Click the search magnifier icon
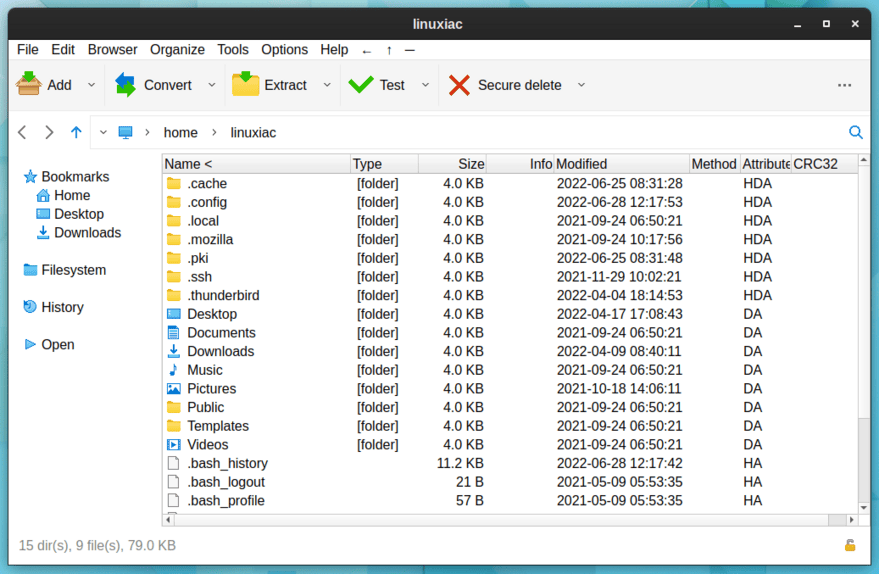Screen dimensions: 879x574 click(x=855, y=132)
